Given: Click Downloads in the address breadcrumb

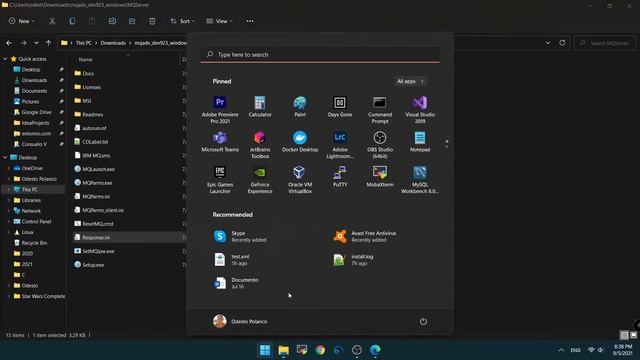Looking at the screenshot, I should click(113, 43).
